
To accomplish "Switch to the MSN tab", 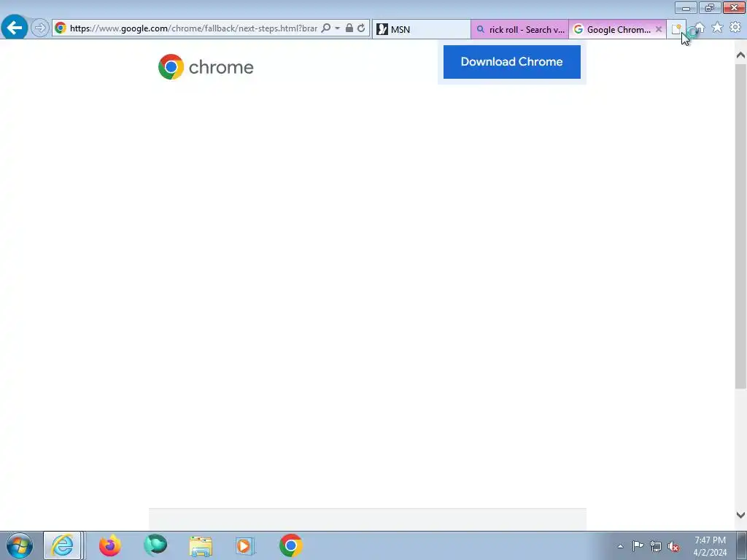I will tap(422, 29).
